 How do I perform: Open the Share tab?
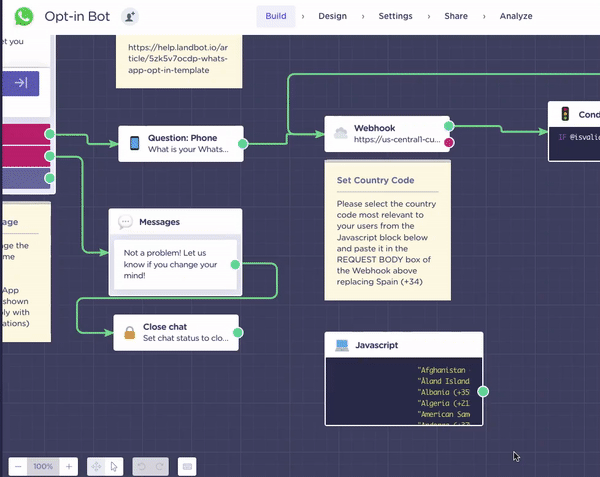click(x=456, y=16)
